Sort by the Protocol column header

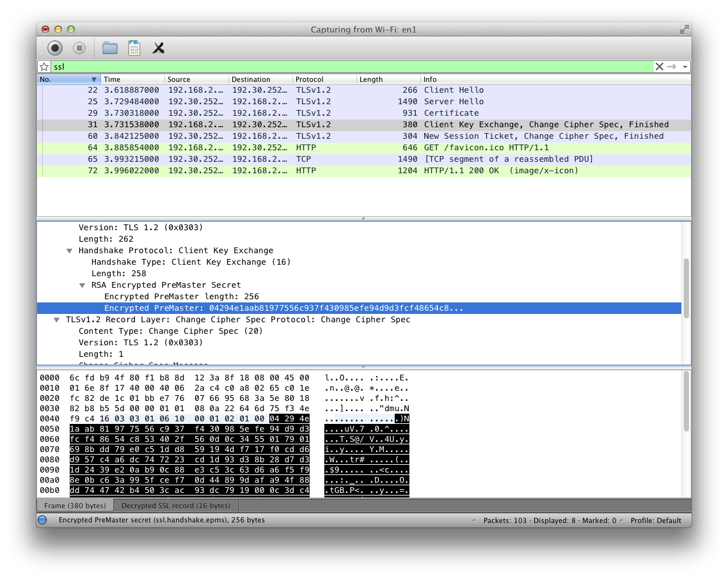(x=324, y=79)
